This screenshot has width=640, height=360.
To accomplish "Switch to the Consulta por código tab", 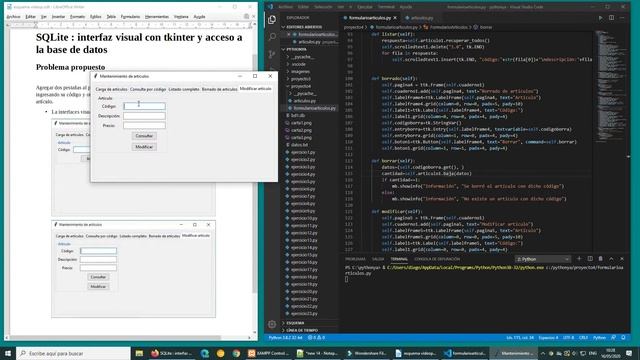I will coord(148,89).
